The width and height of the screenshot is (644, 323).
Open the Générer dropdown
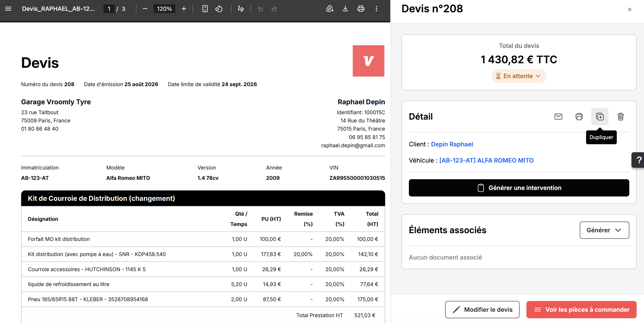(x=604, y=230)
